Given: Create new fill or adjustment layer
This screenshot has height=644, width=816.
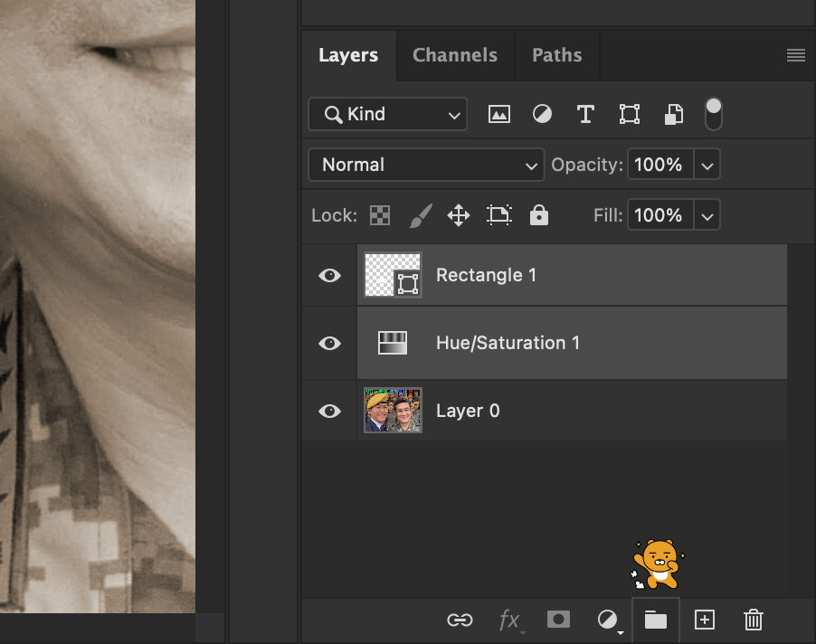Looking at the screenshot, I should (609, 620).
